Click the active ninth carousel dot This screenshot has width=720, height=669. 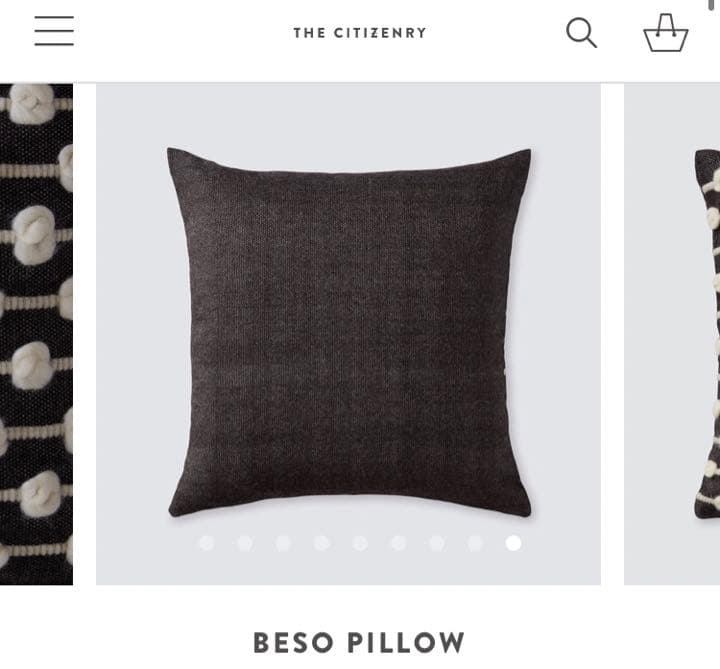tap(513, 543)
